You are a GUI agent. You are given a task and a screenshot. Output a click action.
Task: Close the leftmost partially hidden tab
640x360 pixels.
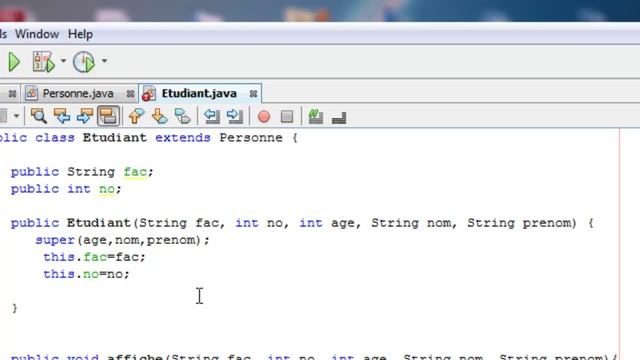(x=12, y=94)
